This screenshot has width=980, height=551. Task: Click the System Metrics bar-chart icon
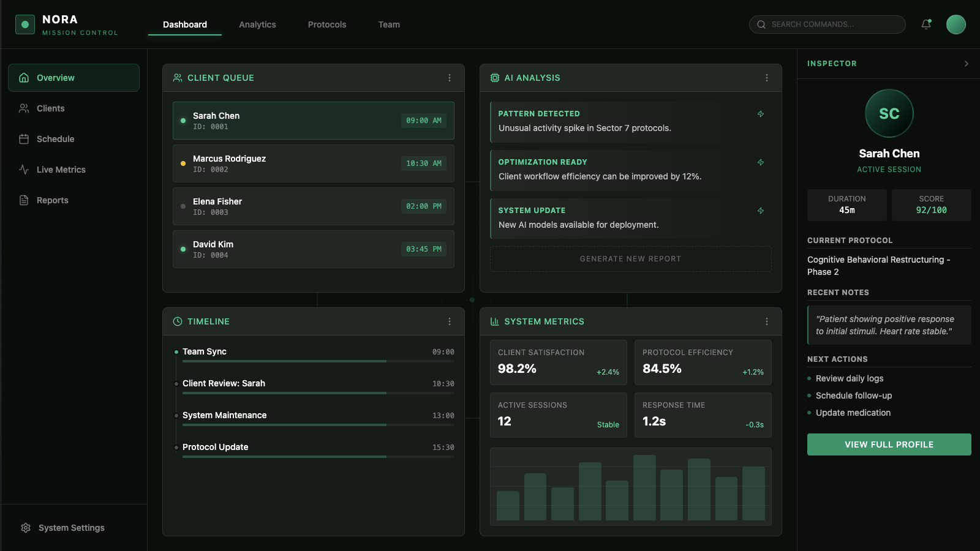495,321
